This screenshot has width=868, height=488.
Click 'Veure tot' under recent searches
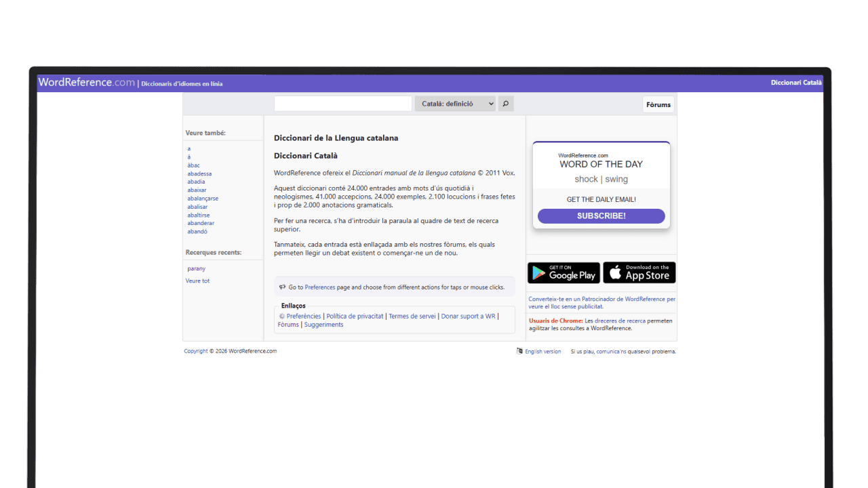point(197,281)
